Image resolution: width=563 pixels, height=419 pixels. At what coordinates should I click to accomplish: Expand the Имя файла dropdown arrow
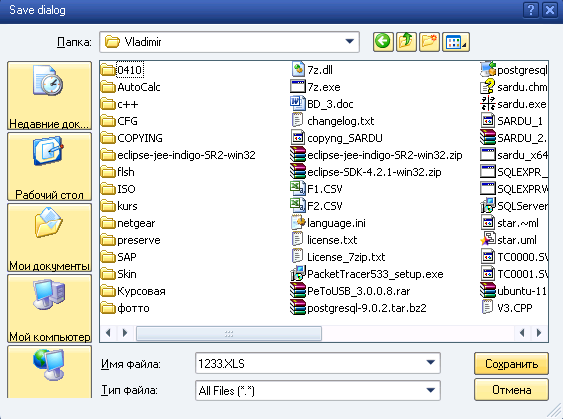click(431, 363)
